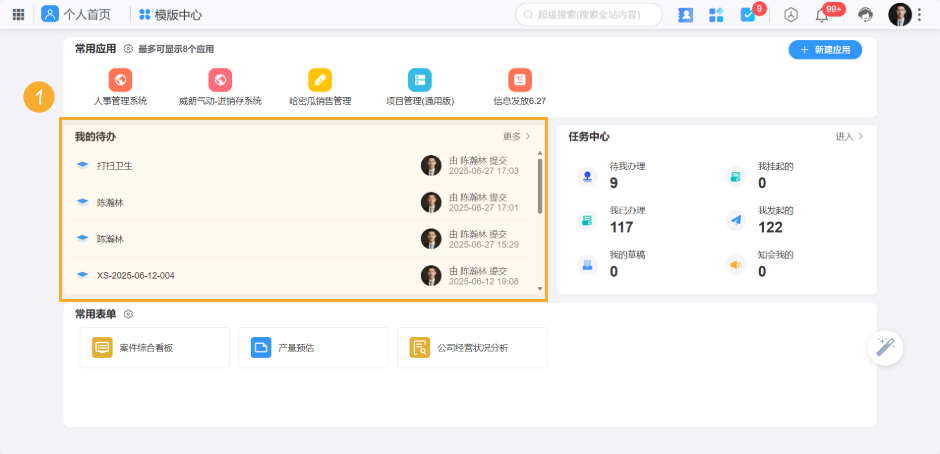940x454 pixels.
Task: Click 更多 link in 我的待办
Action: point(517,136)
